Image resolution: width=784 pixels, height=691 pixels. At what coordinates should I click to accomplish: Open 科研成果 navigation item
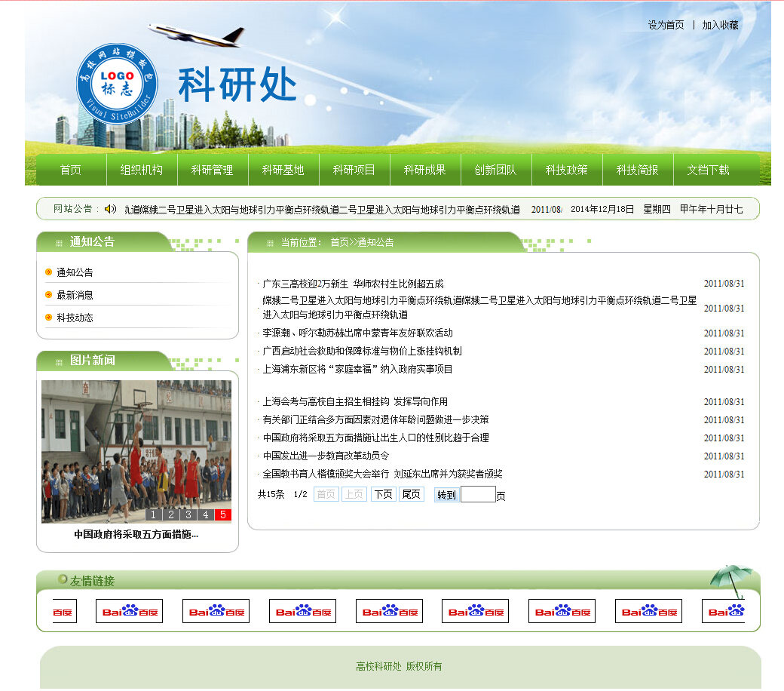point(425,170)
